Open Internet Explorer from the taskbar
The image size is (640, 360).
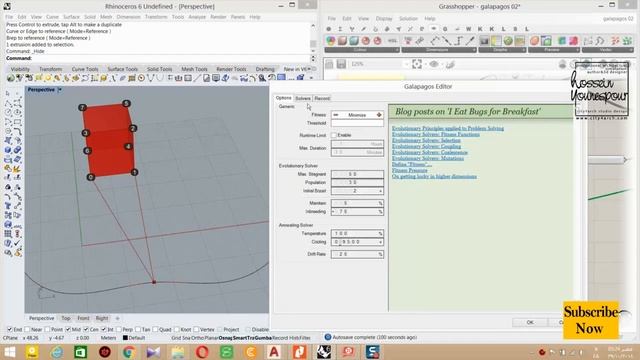pyautogui.click(x=56, y=352)
